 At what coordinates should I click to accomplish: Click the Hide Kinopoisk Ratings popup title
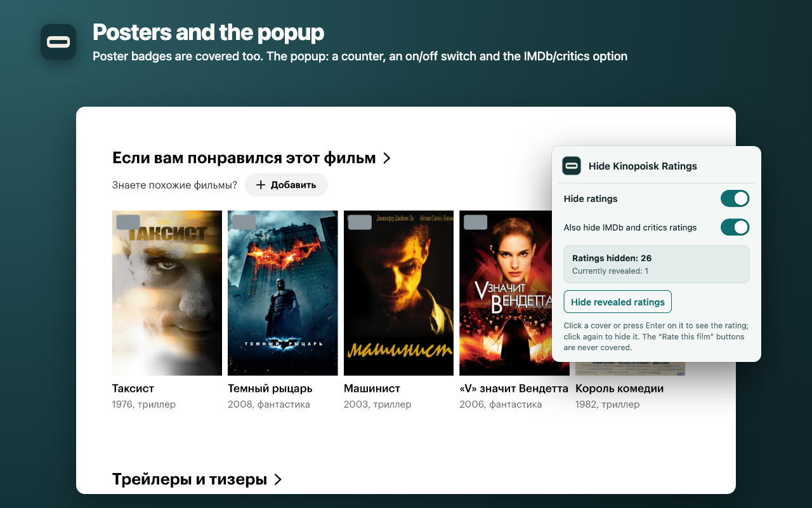click(x=643, y=166)
